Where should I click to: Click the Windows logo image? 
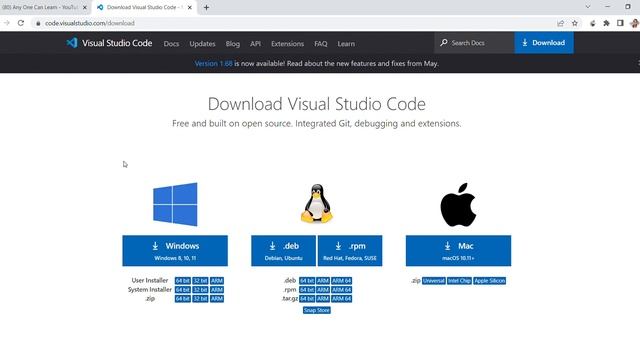coord(175,204)
